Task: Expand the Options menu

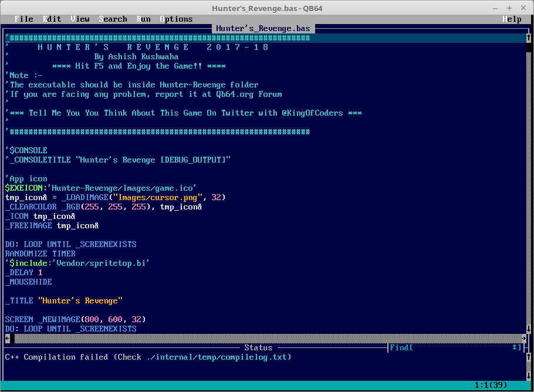Action: 176,19
